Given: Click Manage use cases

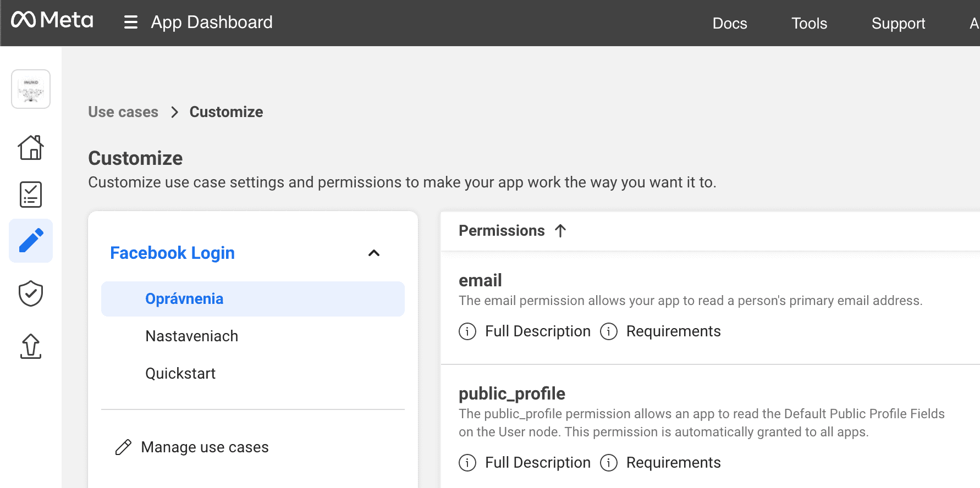Looking at the screenshot, I should pyautogui.click(x=205, y=447).
